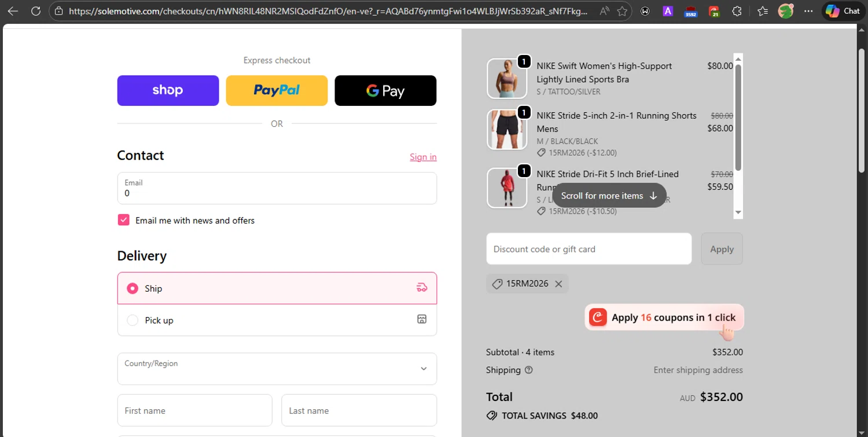Screen dimensions: 868x437
Task: Open the purple A extension icon
Action: click(x=668, y=11)
